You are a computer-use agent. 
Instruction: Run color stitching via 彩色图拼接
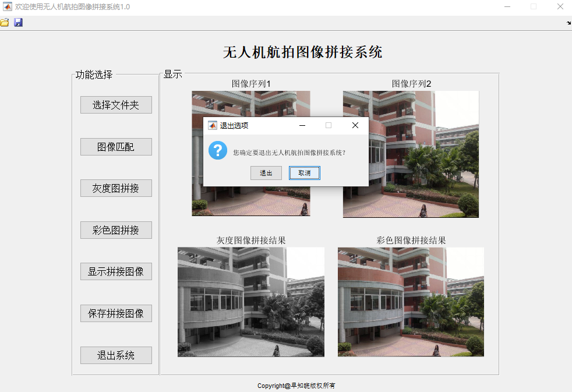(115, 230)
